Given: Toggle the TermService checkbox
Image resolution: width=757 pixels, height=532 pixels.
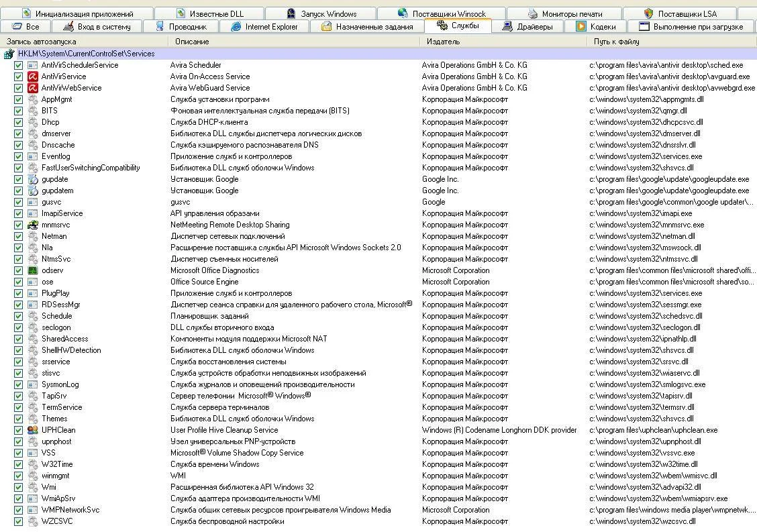Looking at the screenshot, I should 18,407.
